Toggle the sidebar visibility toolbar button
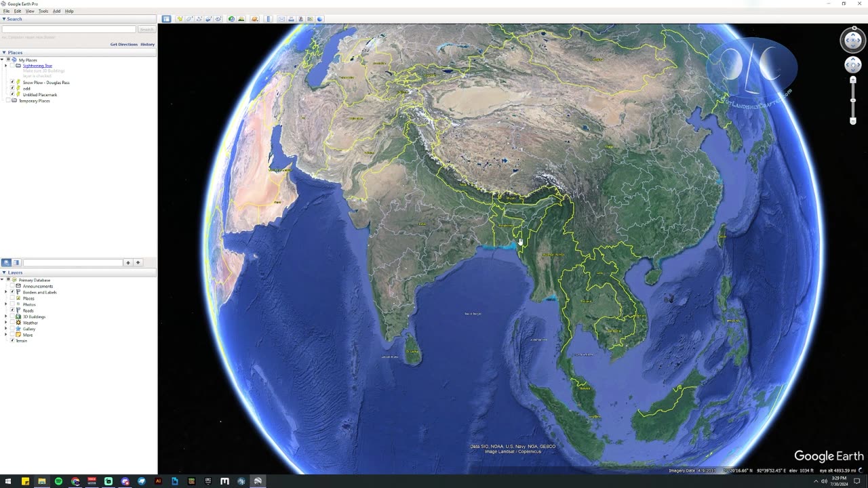868x488 pixels. pyautogui.click(x=166, y=19)
